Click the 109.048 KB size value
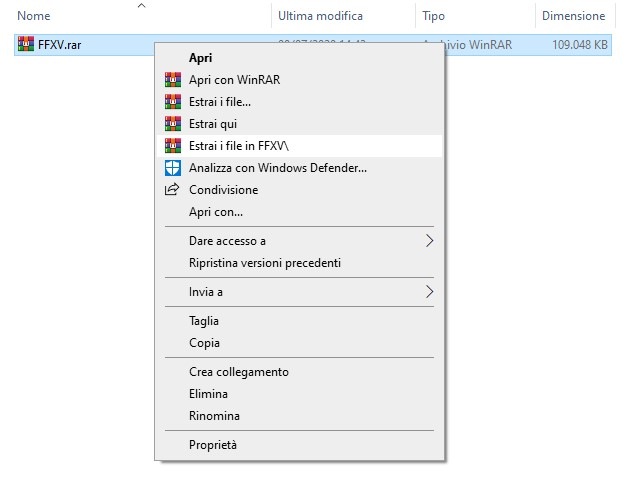 pyautogui.click(x=580, y=44)
